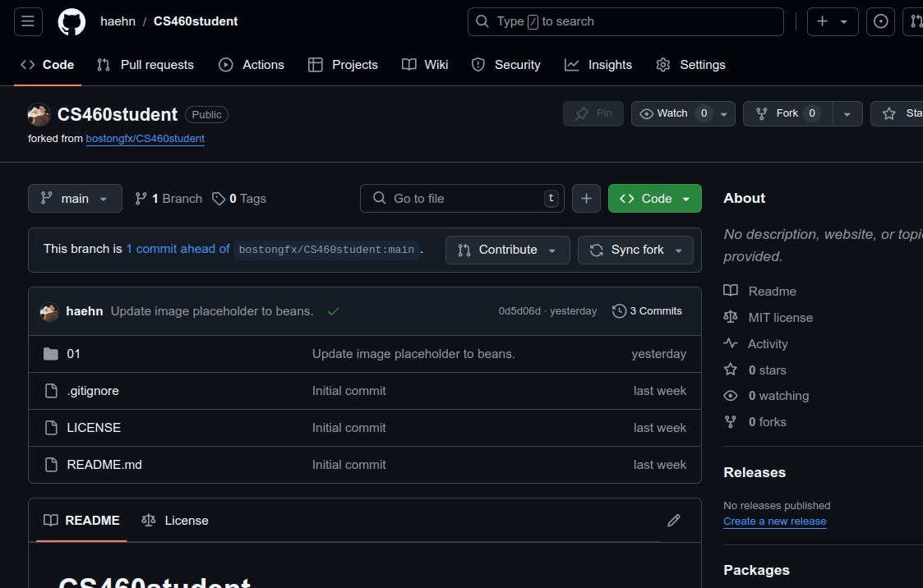Open the 1 commit ahead of link
This screenshot has height=588, width=923.
(x=178, y=249)
